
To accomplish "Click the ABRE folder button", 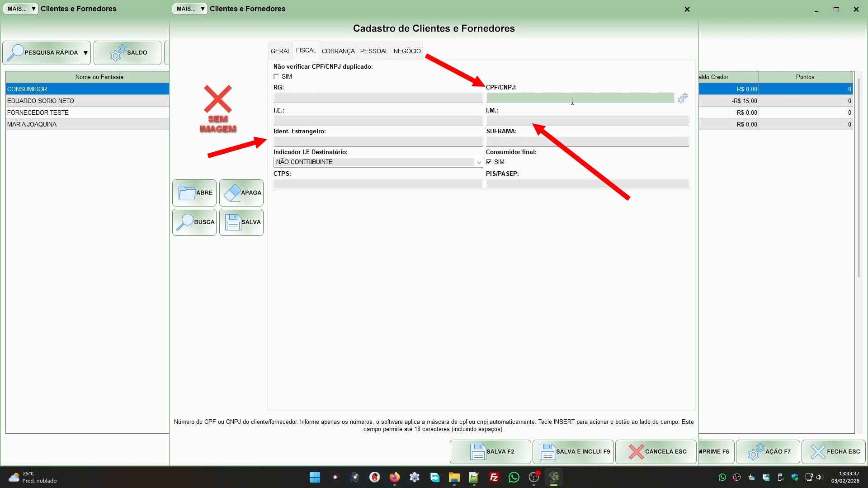I will pos(194,193).
